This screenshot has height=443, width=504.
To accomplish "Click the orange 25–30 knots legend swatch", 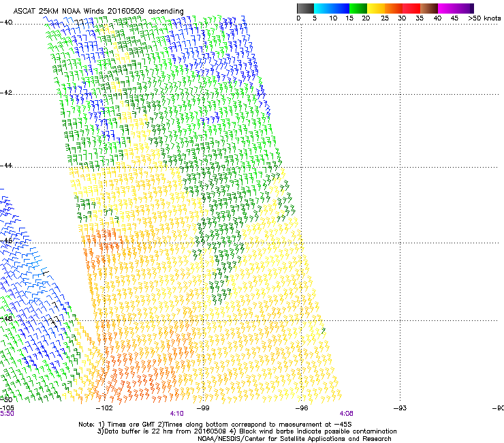I will point(394,8).
